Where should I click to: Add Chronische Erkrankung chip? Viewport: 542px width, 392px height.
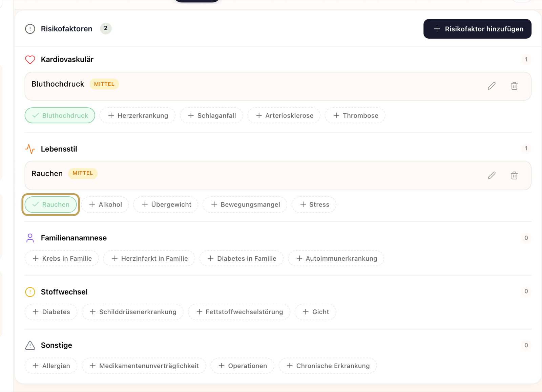pyautogui.click(x=328, y=366)
